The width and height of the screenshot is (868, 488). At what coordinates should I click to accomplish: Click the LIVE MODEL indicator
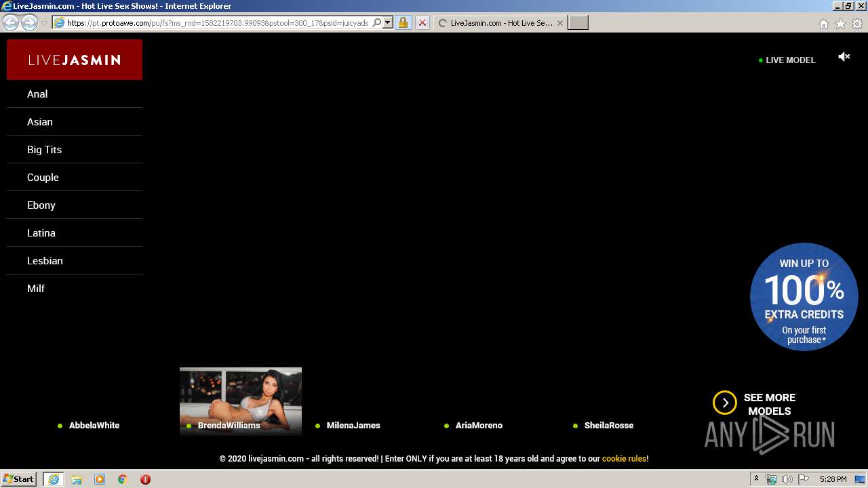787,60
